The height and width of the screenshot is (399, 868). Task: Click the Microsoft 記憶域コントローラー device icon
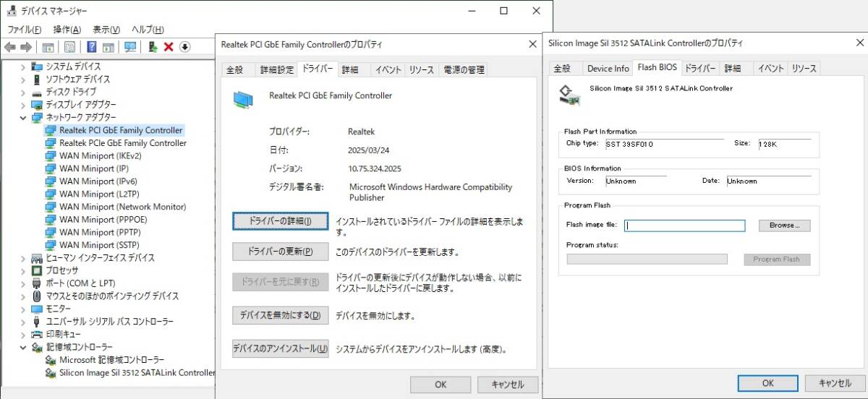[x=51, y=360]
